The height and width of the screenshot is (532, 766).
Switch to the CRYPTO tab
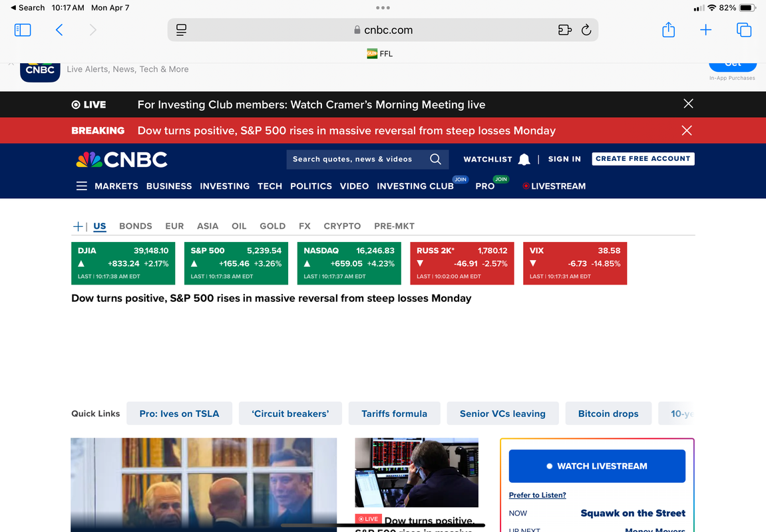[342, 226]
